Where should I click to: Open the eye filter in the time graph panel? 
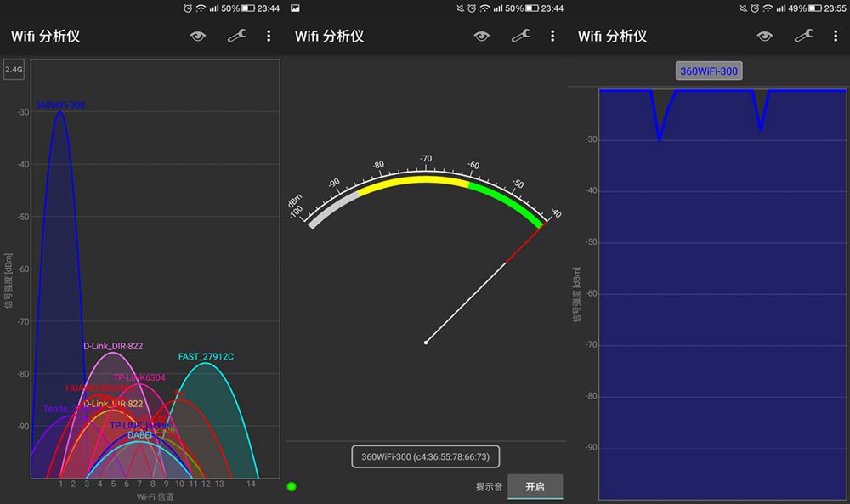pyautogui.click(x=764, y=36)
